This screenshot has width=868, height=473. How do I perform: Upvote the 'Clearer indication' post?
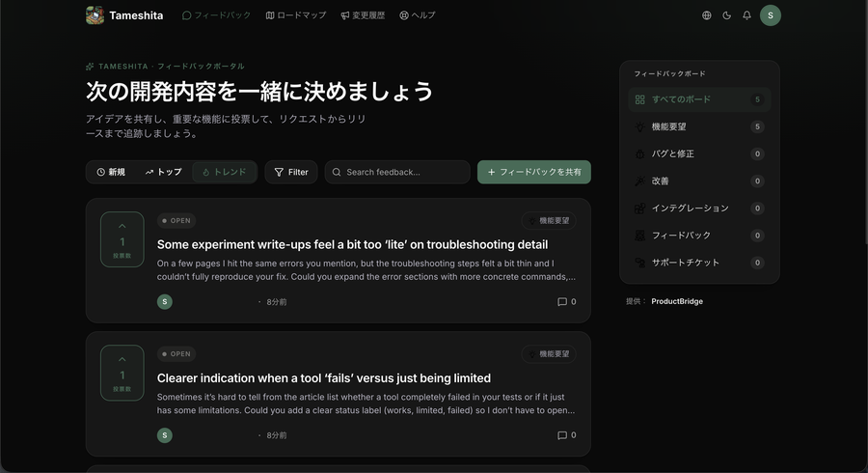tap(122, 373)
